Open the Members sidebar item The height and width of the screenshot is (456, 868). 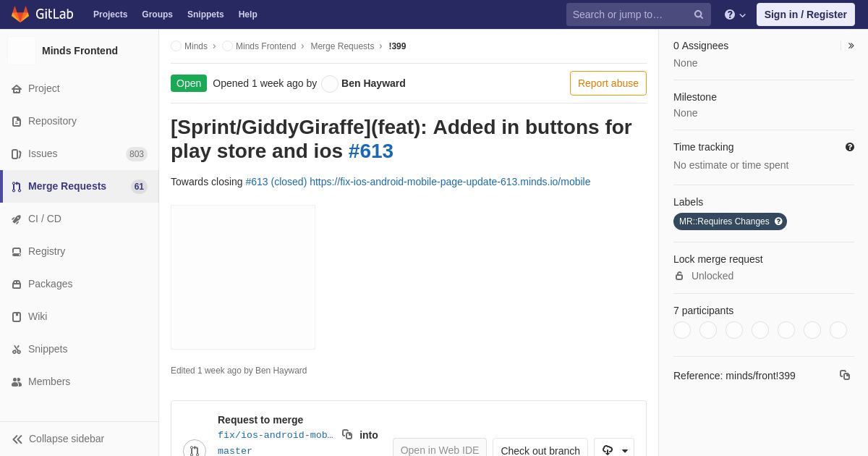pyautogui.click(x=80, y=381)
